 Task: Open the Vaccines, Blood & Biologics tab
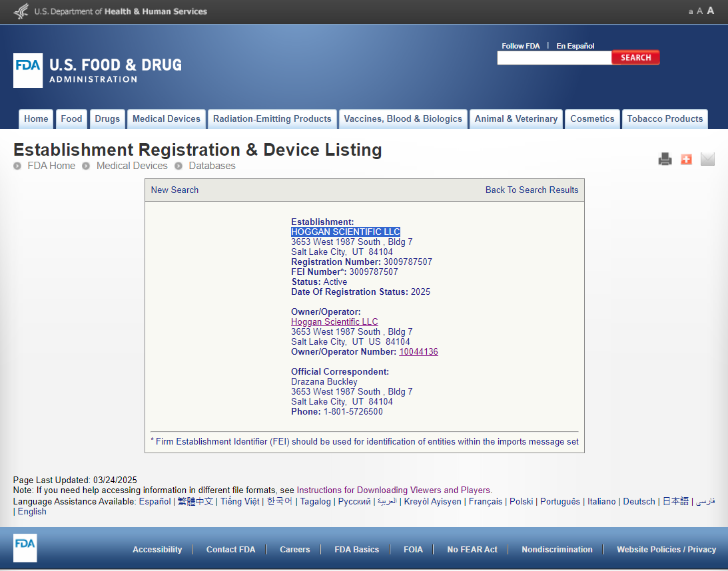(x=402, y=119)
